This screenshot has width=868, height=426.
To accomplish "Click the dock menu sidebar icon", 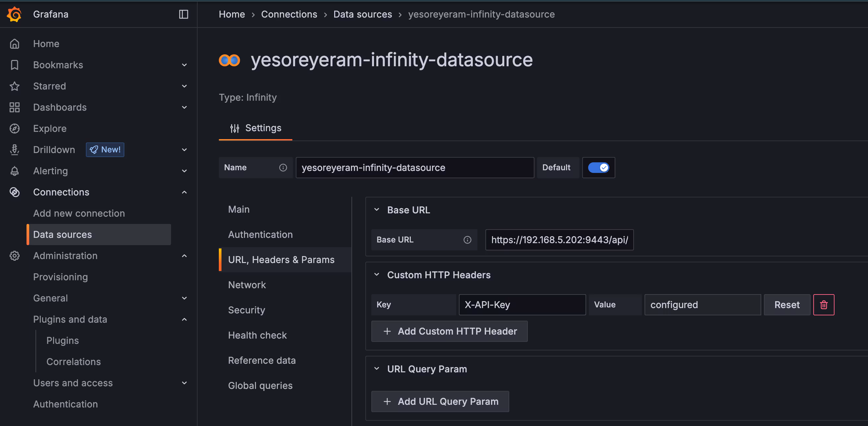I will click(183, 14).
